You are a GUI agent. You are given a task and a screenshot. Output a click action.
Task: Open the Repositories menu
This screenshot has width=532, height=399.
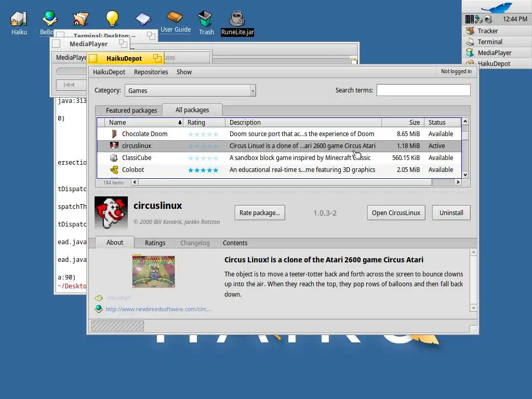pos(151,72)
